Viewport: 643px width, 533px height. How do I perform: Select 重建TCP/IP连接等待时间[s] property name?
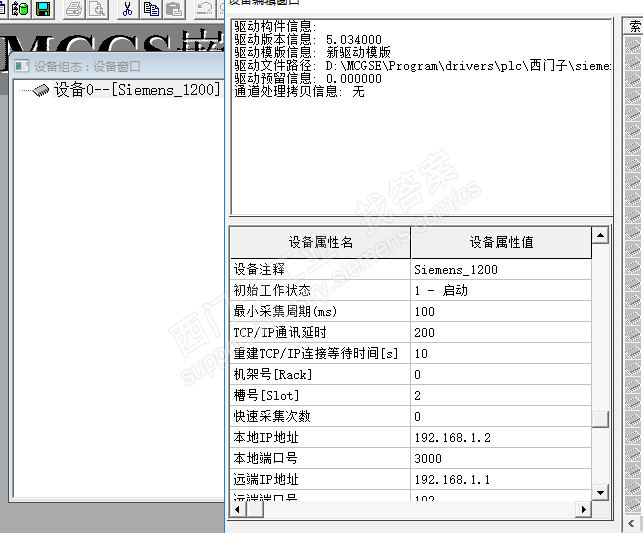(x=320, y=353)
